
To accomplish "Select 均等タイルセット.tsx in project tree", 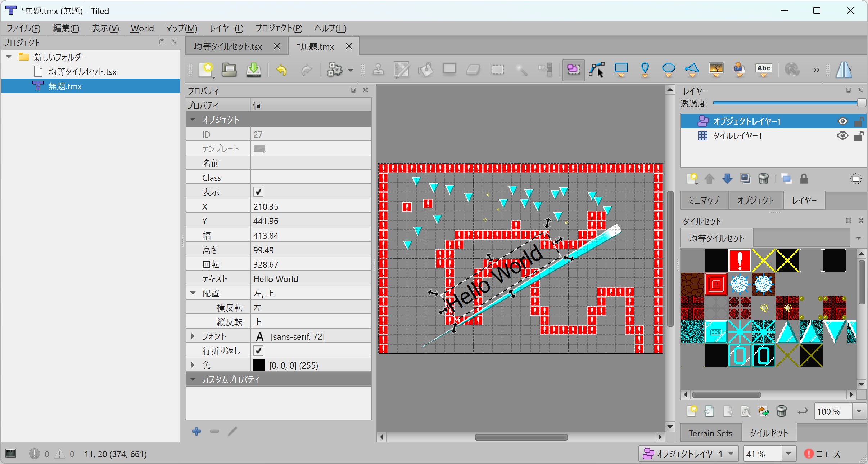I will point(82,72).
